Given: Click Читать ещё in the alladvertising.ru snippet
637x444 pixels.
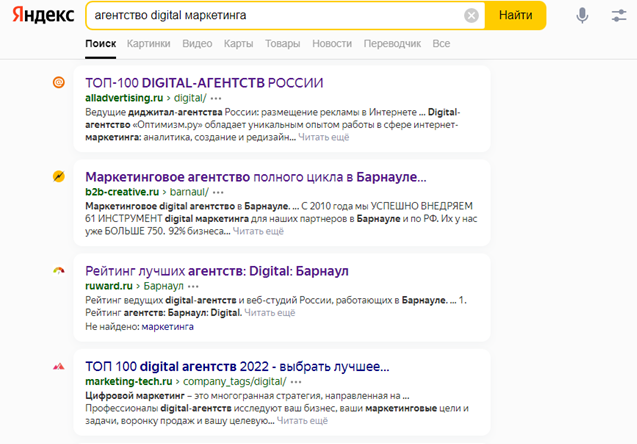Looking at the screenshot, I should click(324, 137).
